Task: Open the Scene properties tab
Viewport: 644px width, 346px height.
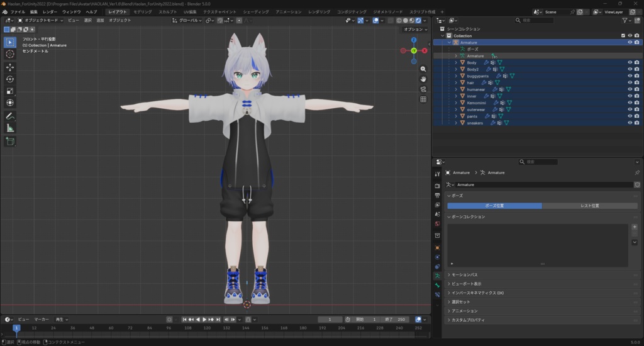Action: [438, 214]
